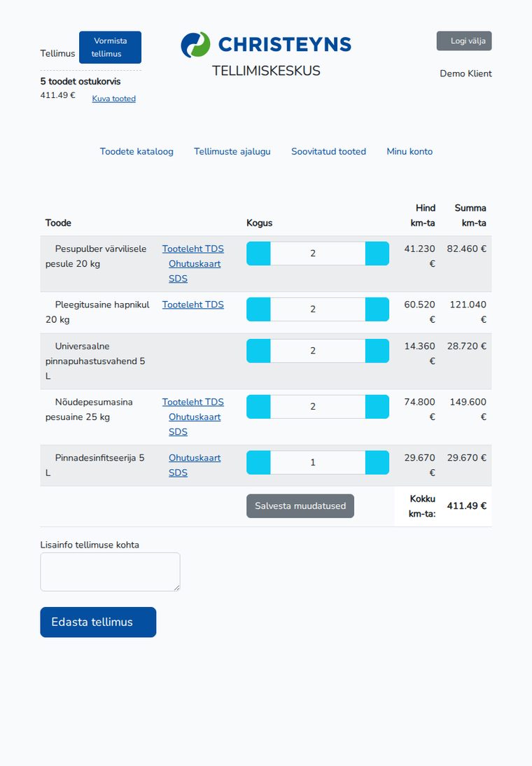Click the price 74.800 €
The image size is (532, 766).
419,410
